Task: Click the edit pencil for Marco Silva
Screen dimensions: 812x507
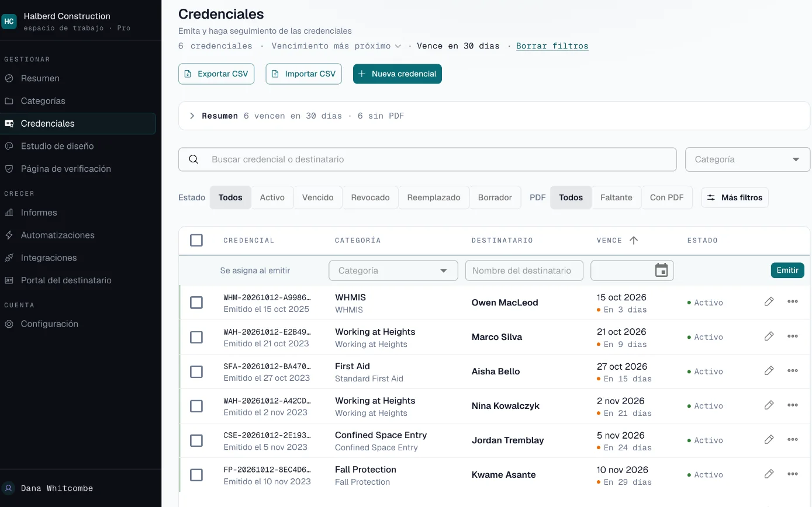Action: tap(769, 336)
